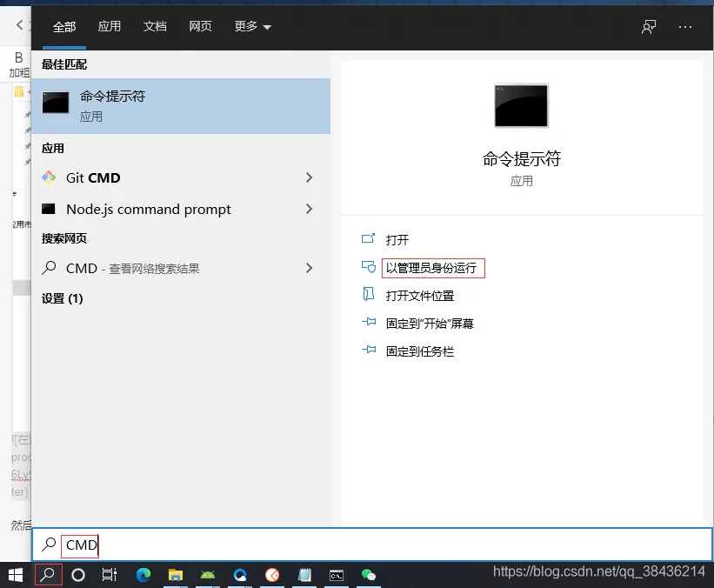Click 固定到任务栏
The height and width of the screenshot is (588, 714).
coord(420,351)
